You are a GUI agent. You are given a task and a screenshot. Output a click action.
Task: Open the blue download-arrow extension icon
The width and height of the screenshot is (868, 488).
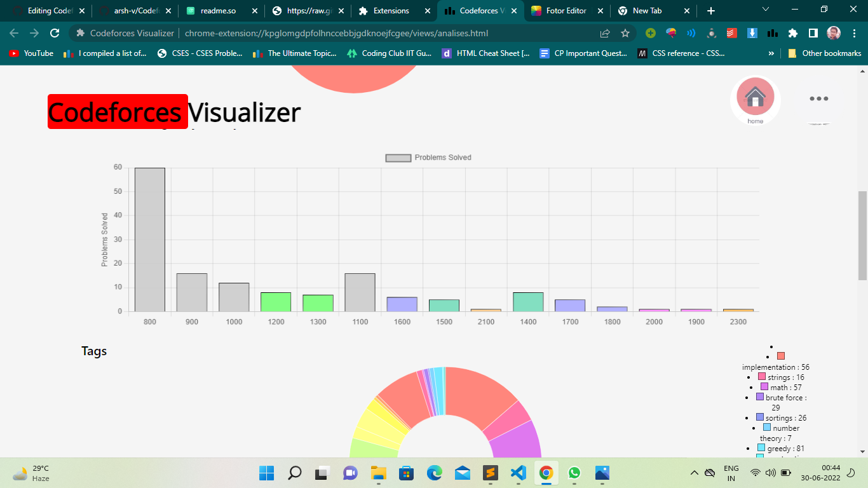752,32
